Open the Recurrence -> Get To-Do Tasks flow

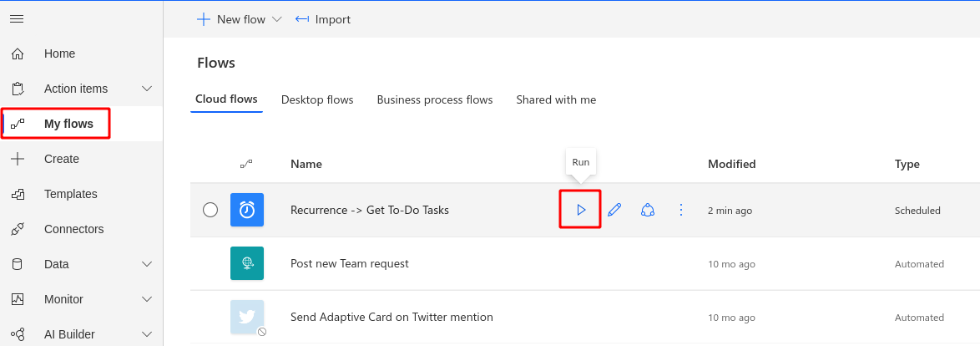pyautogui.click(x=369, y=210)
